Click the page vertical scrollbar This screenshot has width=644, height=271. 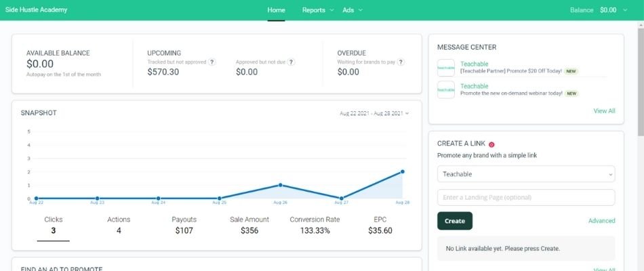point(641,82)
